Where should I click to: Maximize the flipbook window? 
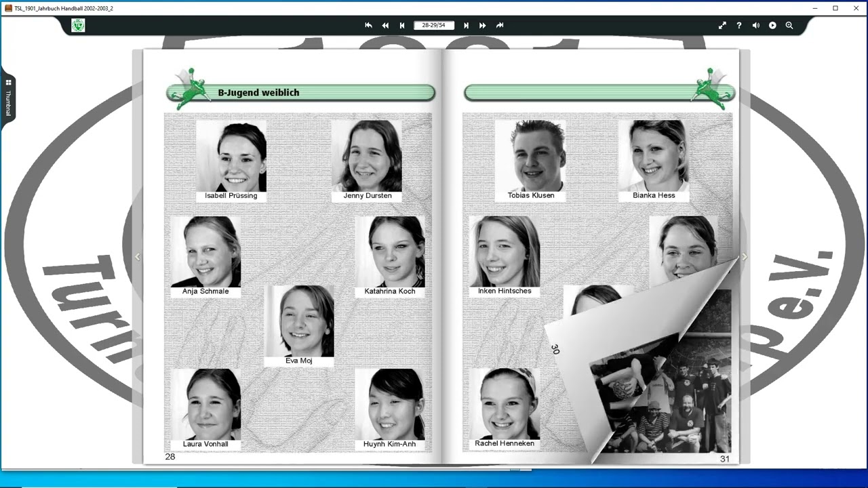click(x=835, y=8)
